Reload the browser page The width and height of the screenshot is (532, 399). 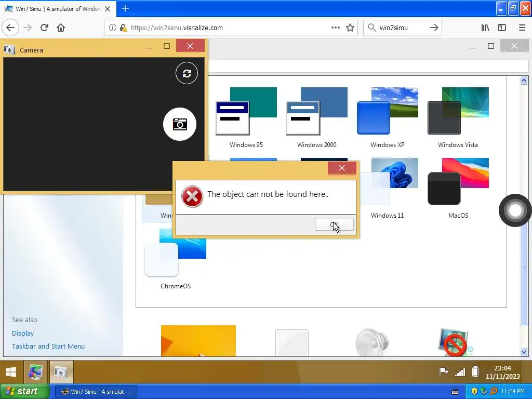(44, 28)
